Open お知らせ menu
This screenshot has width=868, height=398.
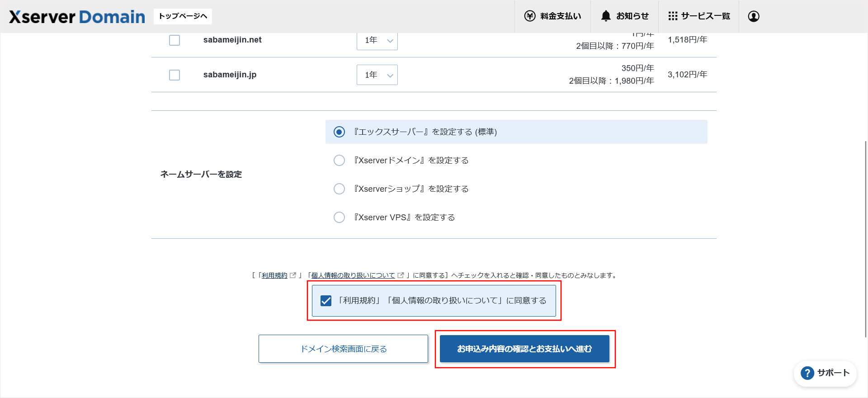click(x=625, y=16)
